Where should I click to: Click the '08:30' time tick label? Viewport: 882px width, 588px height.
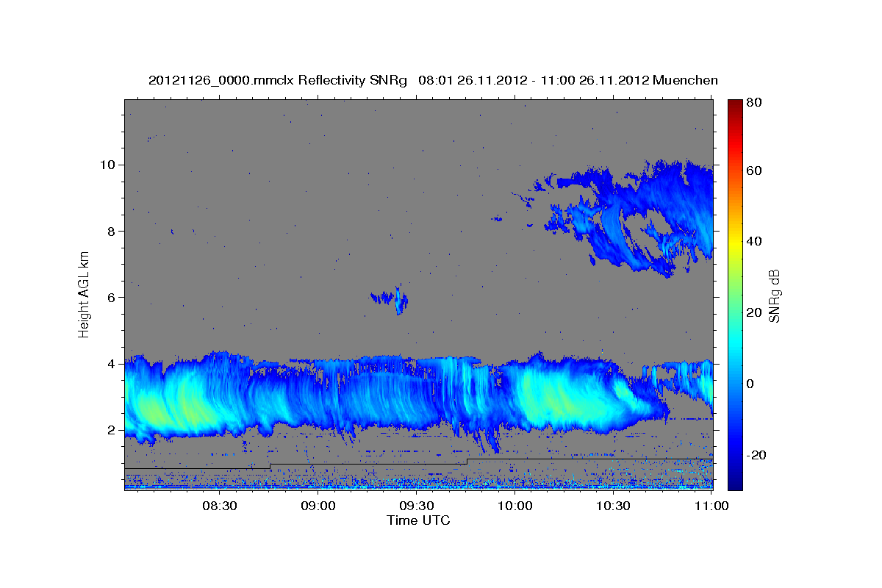click(x=219, y=506)
